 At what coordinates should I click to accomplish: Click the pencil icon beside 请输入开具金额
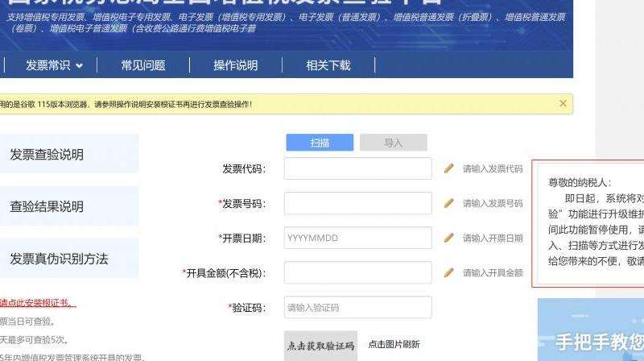click(449, 272)
